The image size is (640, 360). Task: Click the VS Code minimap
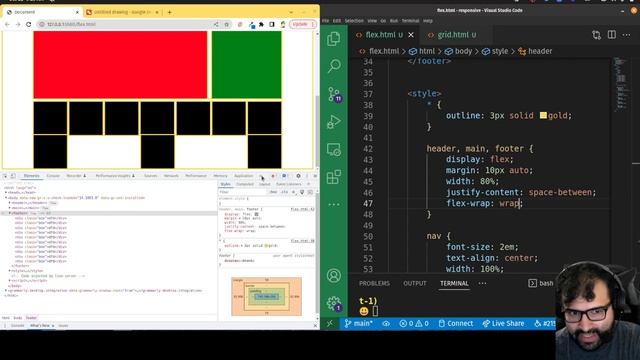620,84
